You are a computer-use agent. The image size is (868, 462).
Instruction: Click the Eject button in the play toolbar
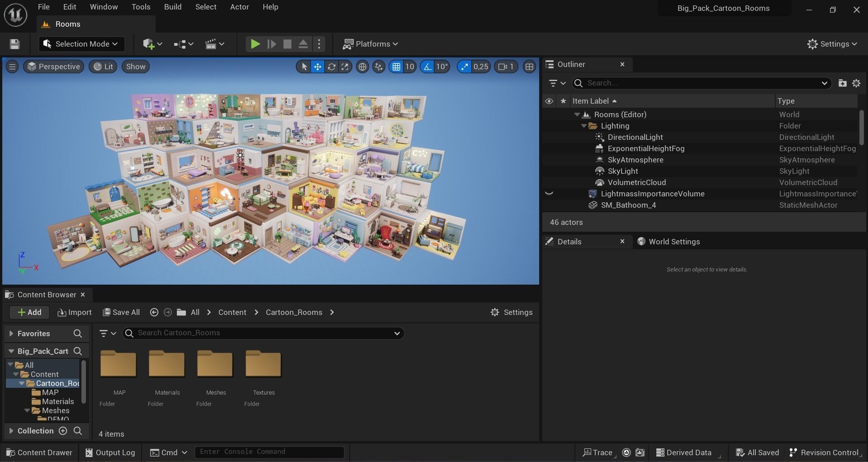(303, 44)
